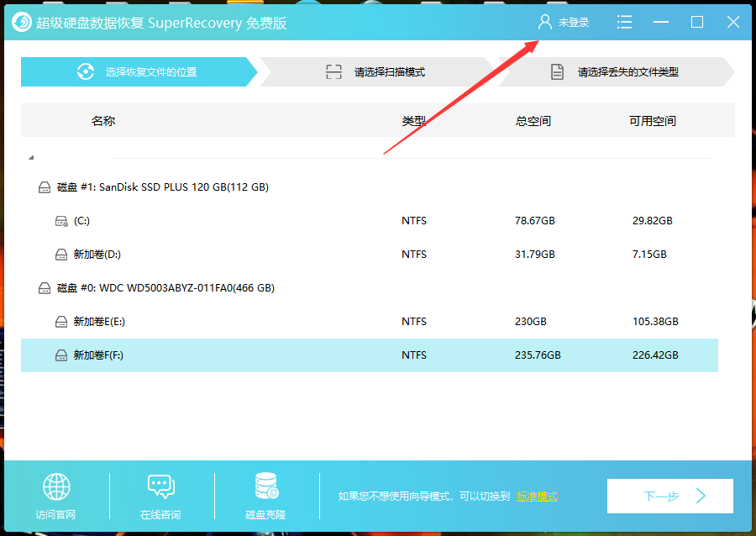Switch to 标准模式 via link
This screenshot has width=756, height=536.
tap(537, 496)
